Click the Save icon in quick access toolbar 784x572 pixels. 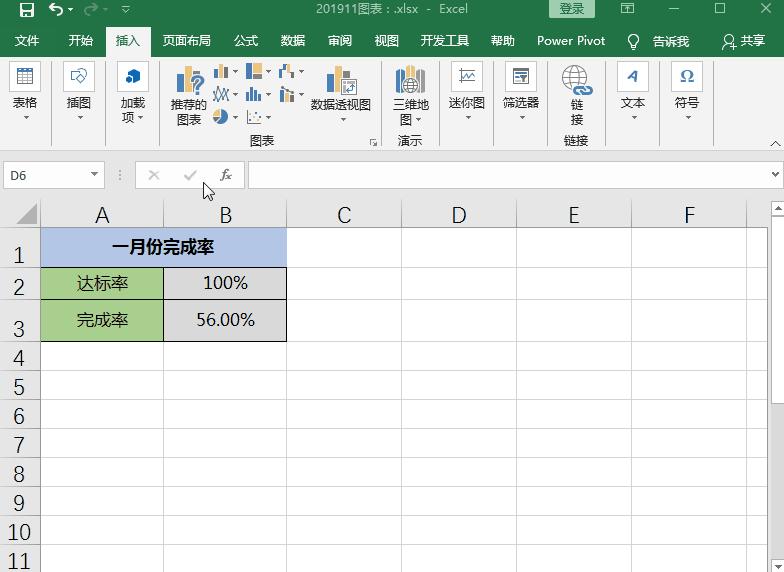click(x=26, y=10)
